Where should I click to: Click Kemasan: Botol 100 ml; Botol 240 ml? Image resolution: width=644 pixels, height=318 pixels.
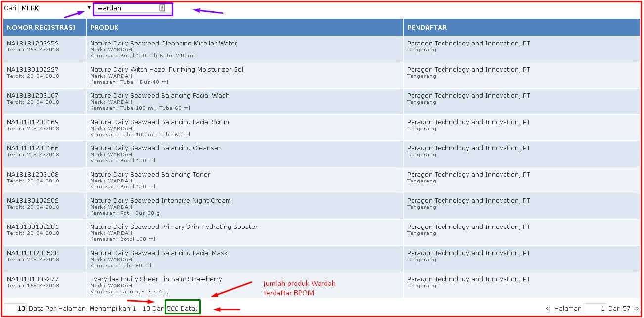142,56
